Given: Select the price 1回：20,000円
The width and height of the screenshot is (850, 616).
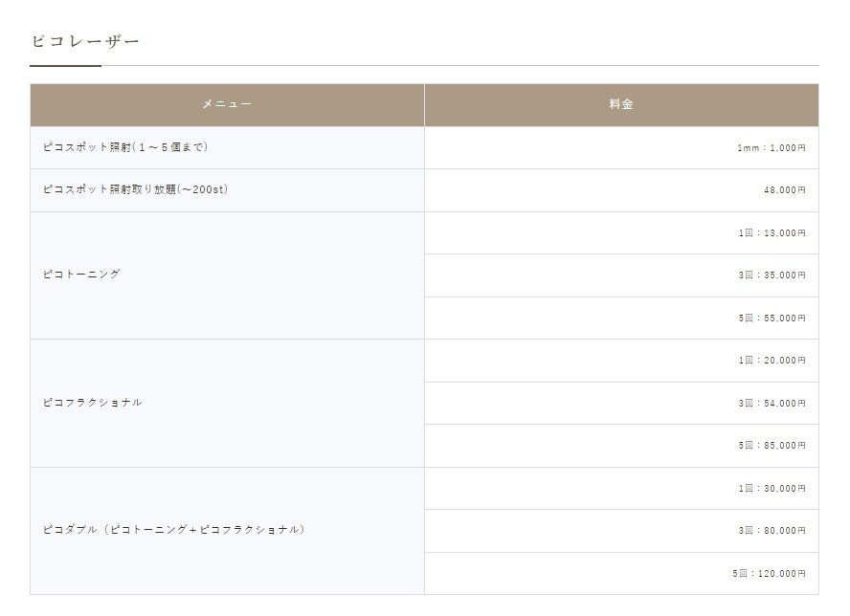Looking at the screenshot, I should 772,361.
